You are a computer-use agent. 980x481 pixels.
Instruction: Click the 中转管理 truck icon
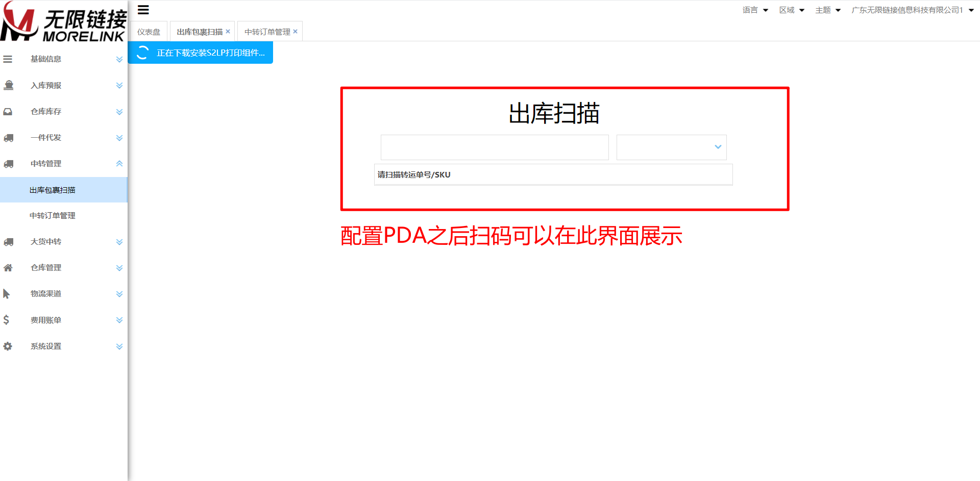coord(8,164)
